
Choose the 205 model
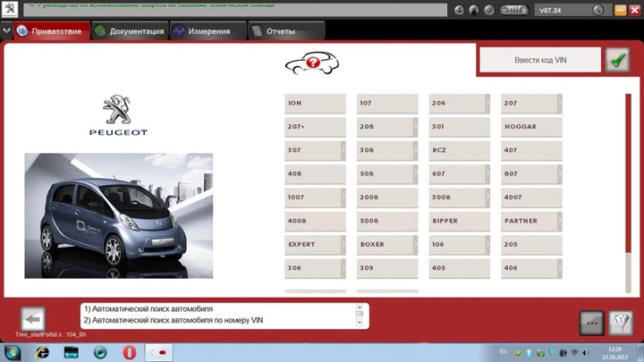(x=531, y=245)
